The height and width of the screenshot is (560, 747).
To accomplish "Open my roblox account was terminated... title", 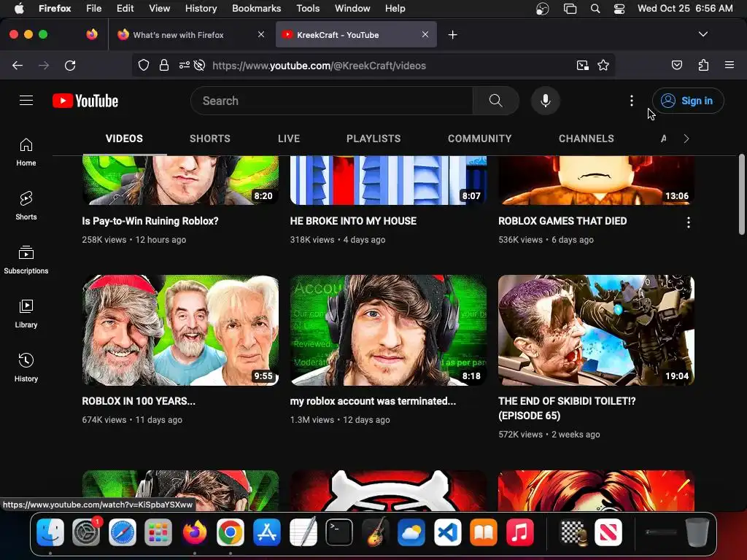I will [x=373, y=401].
